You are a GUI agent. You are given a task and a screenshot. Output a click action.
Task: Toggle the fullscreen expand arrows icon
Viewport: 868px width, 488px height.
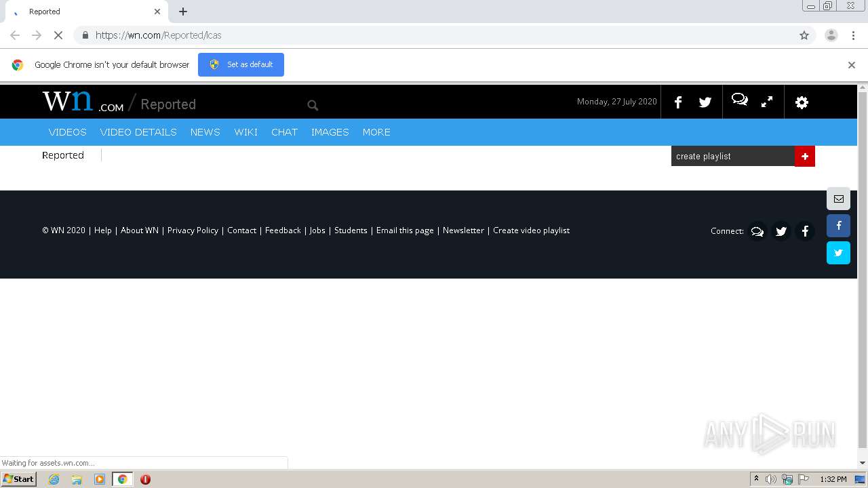coord(767,102)
